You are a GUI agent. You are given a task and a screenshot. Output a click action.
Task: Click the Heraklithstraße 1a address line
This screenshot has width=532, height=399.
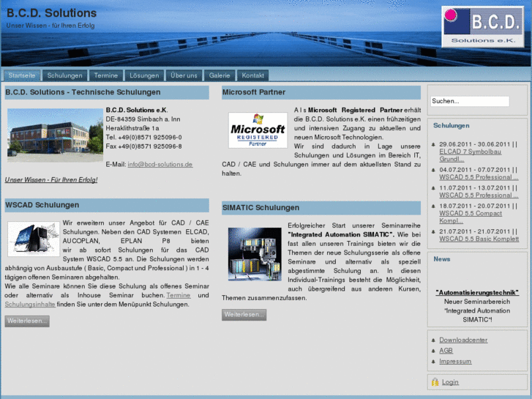132,128
